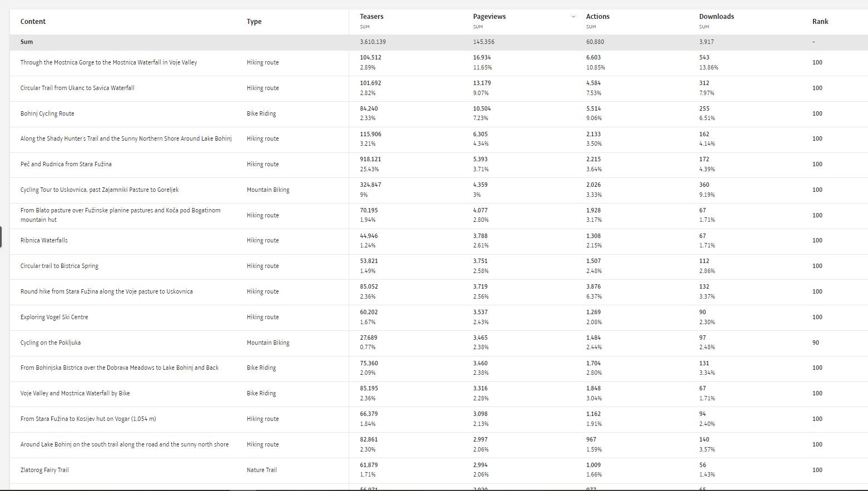868x491 pixels.
Task: Click "From Stara Fužina to Kosijev hut on Vogar"
Action: (x=88, y=419)
